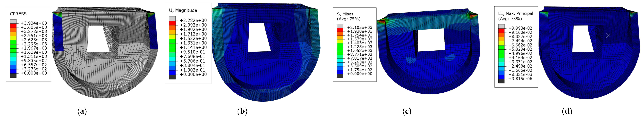Click the U, Magnitude legend title
Image resolution: width=644 pixels, height=118 pixels.
click(183, 10)
